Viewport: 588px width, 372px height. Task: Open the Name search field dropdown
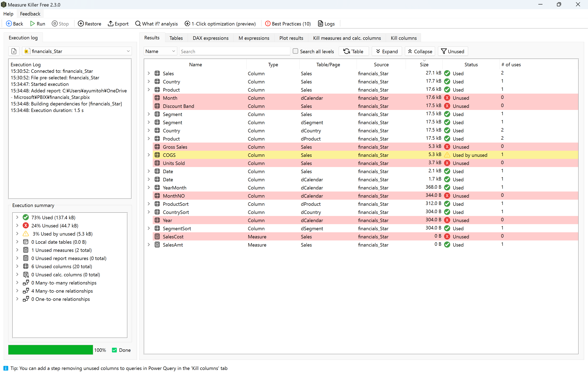[x=160, y=51]
